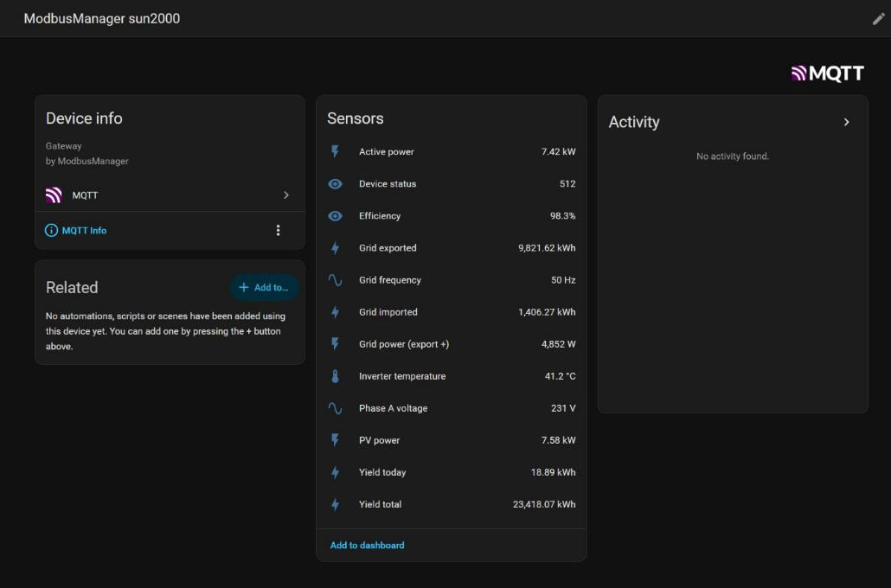Click the PV power flash icon
The height and width of the screenshot is (588, 891).
click(x=336, y=440)
